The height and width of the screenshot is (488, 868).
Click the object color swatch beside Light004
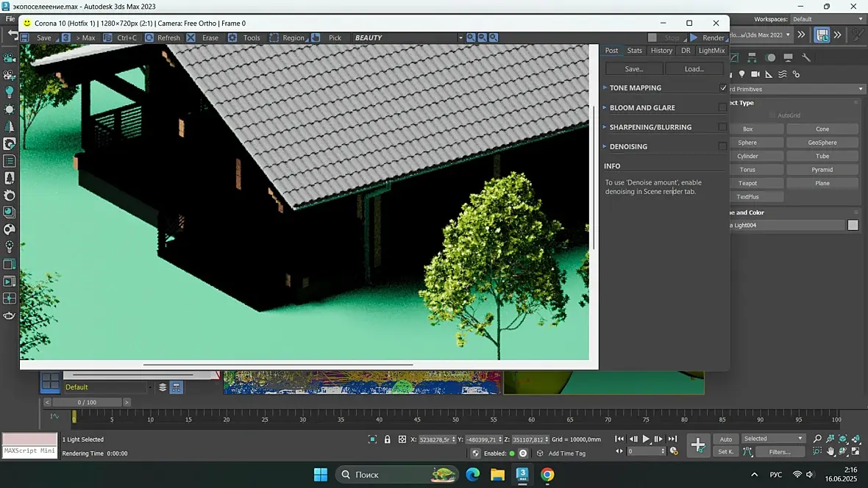(x=853, y=226)
